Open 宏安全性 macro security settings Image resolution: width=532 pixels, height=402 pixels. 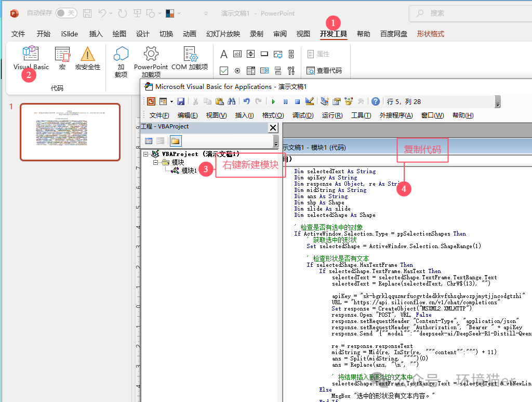(x=87, y=58)
